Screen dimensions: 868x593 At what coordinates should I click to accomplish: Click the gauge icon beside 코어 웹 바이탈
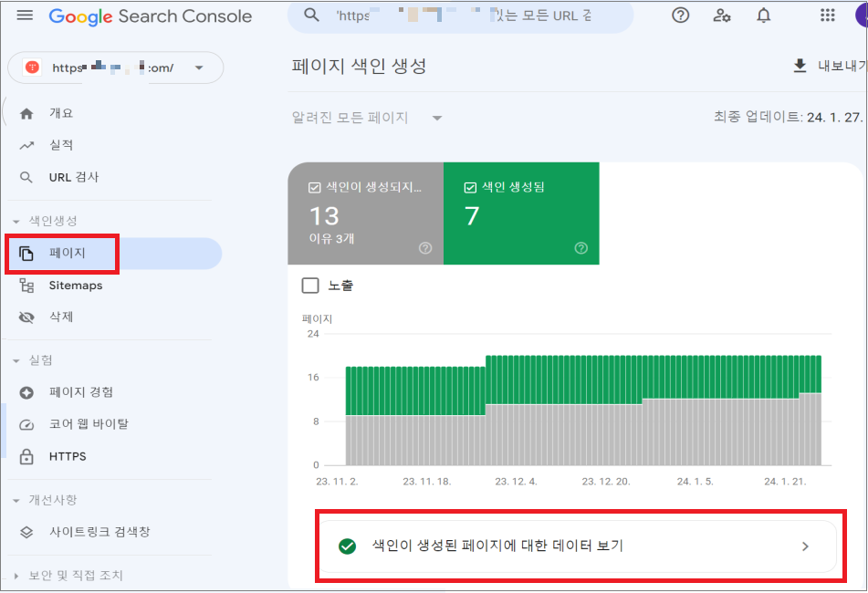point(26,425)
